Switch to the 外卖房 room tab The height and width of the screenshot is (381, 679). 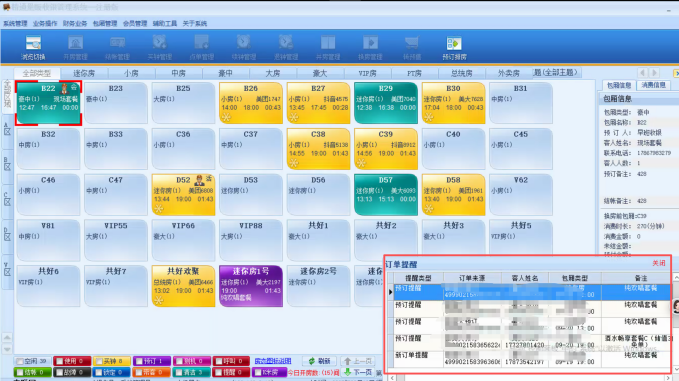(509, 74)
